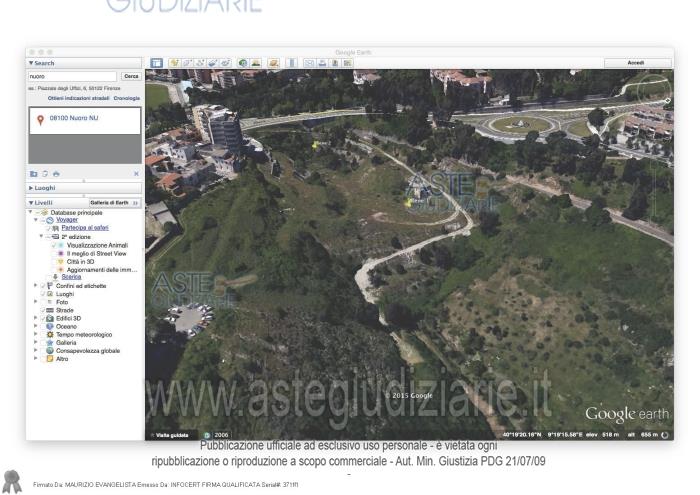Image resolution: width=700 pixels, height=495 pixels.
Task: Enable the Foto layer checkbox
Action: (44, 302)
